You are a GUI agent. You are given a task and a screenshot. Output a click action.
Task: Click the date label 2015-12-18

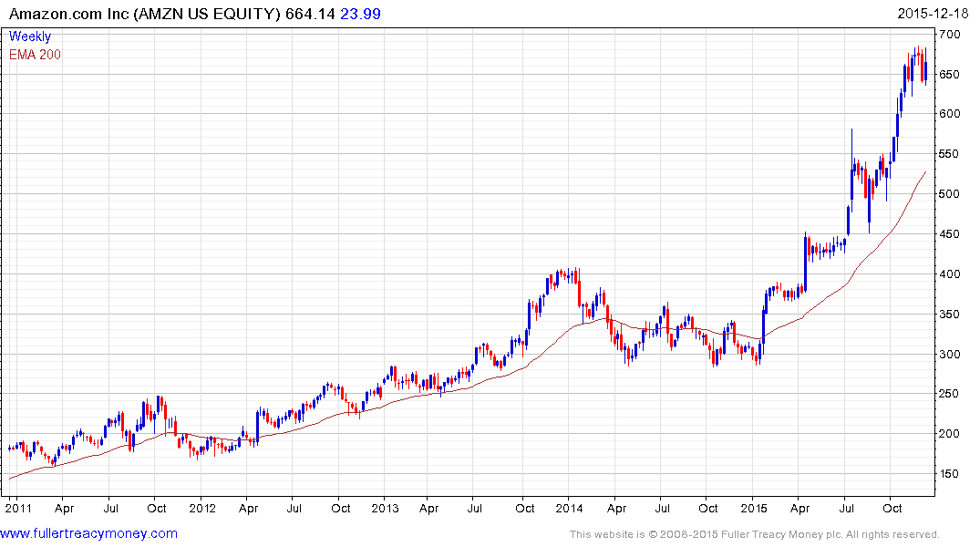point(933,14)
